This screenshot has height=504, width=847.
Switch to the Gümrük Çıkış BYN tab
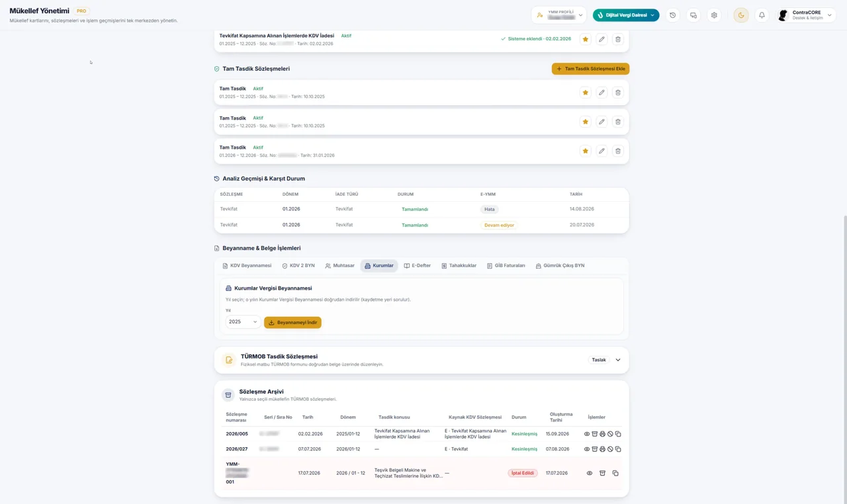(560, 266)
